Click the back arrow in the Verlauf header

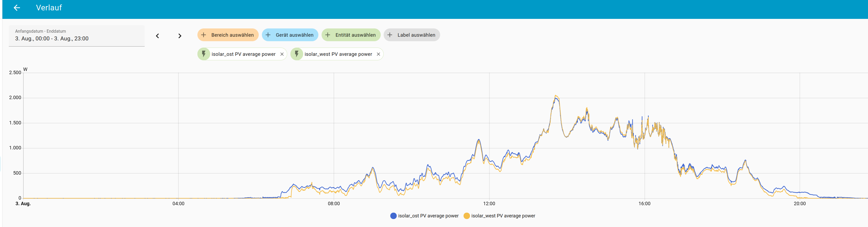(x=17, y=8)
